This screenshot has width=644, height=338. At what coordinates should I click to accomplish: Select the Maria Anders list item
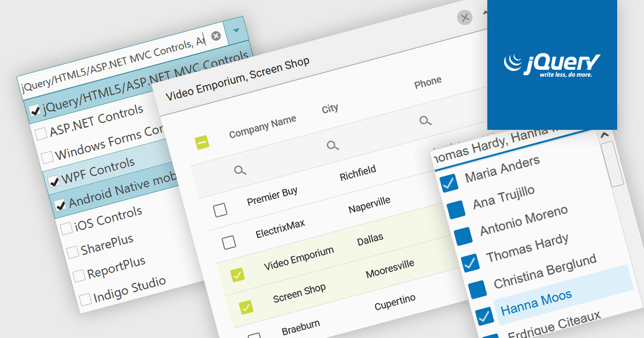pos(502,169)
